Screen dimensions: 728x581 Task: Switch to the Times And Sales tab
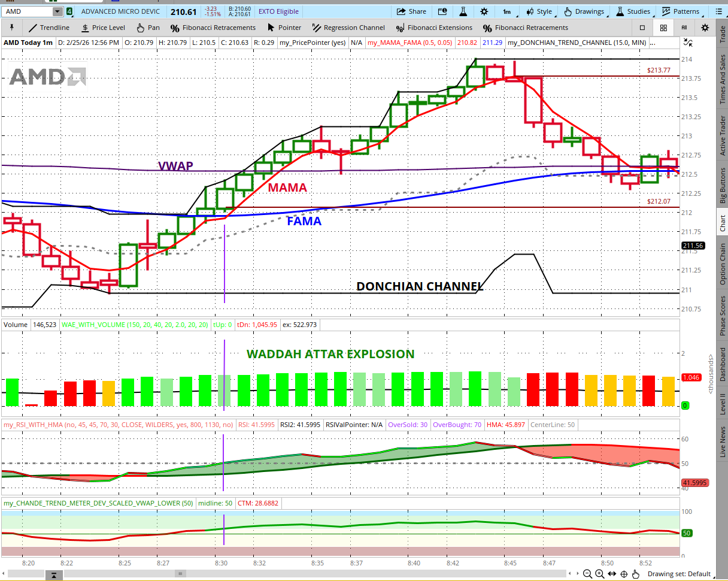pos(723,78)
